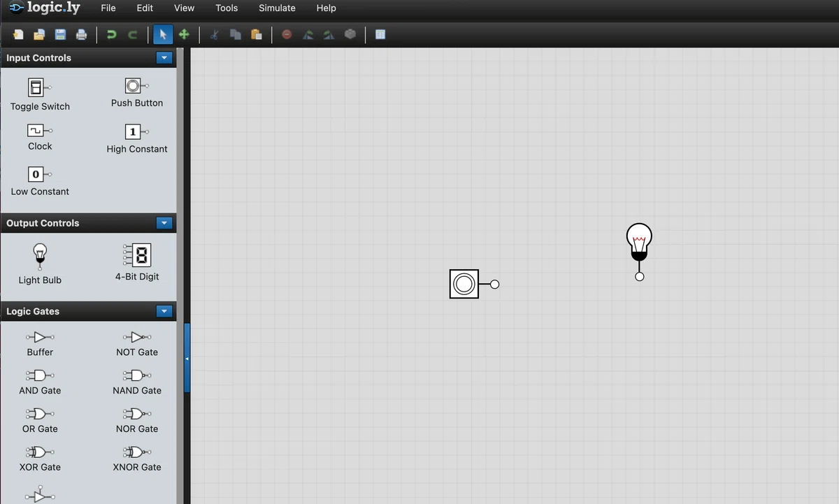Select the High Constant component
The height and width of the screenshot is (504, 839).
pos(137,138)
